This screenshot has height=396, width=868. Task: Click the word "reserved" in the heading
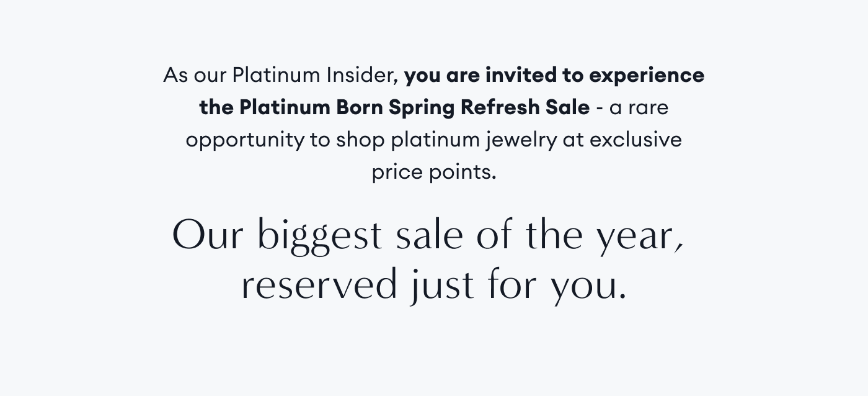pyautogui.click(x=319, y=286)
